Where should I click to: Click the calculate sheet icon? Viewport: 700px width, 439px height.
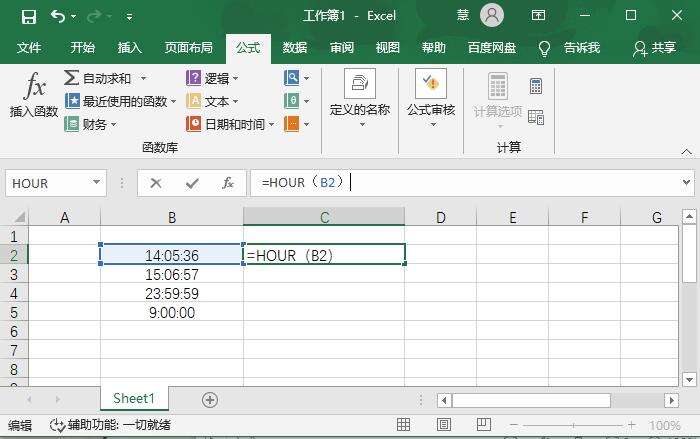536,117
